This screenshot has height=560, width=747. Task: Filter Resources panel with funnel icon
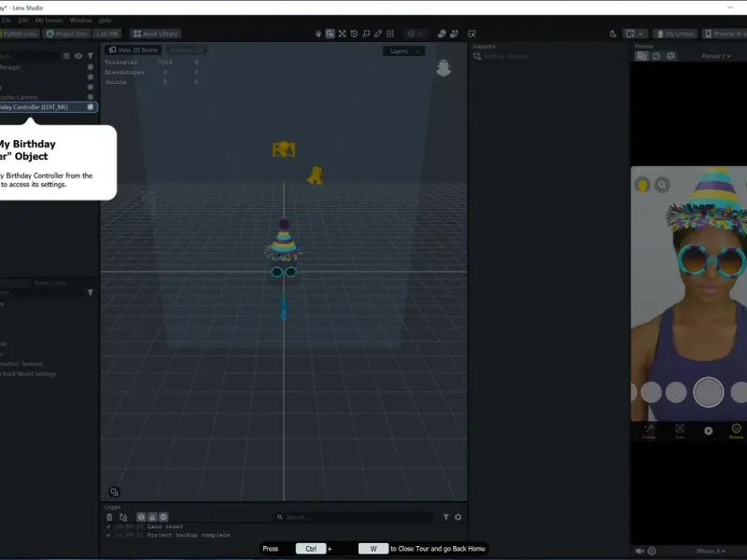(91, 292)
